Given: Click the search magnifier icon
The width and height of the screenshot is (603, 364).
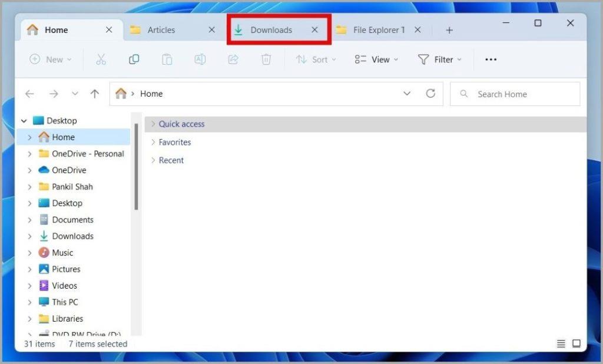Looking at the screenshot, I should pos(464,94).
